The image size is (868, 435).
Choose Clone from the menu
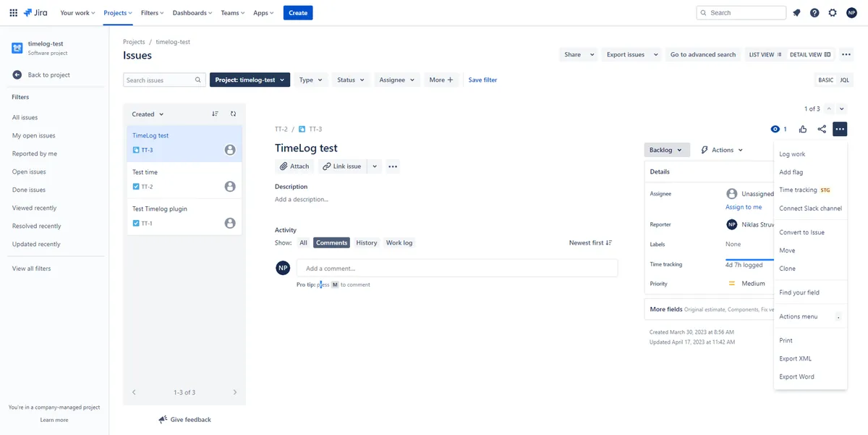(810, 269)
